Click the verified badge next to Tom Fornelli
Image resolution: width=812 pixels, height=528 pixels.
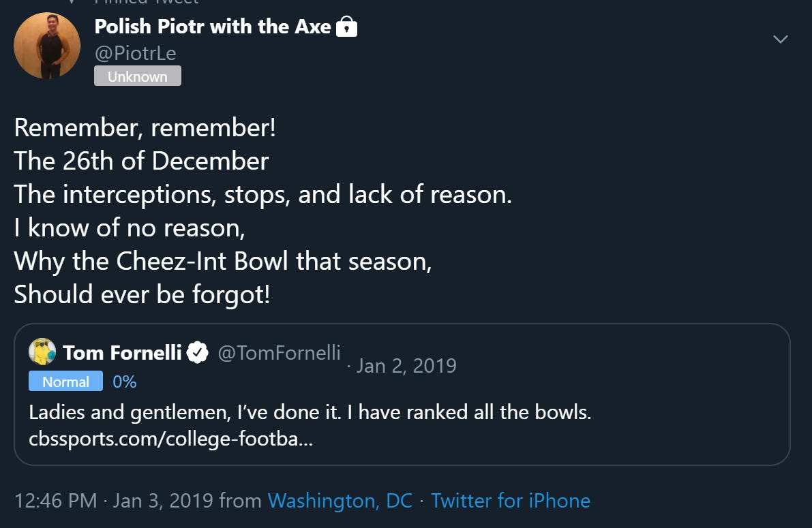198,353
